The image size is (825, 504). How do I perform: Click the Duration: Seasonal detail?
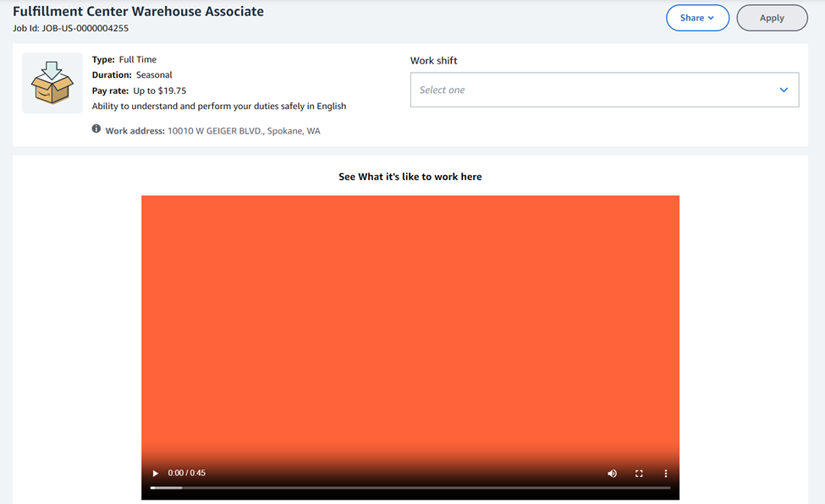[132, 75]
